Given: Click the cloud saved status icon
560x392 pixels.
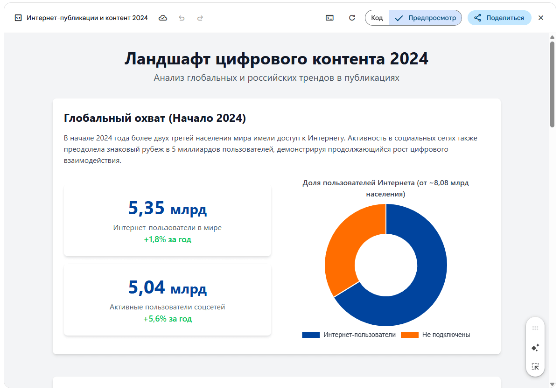Looking at the screenshot, I should pos(163,18).
